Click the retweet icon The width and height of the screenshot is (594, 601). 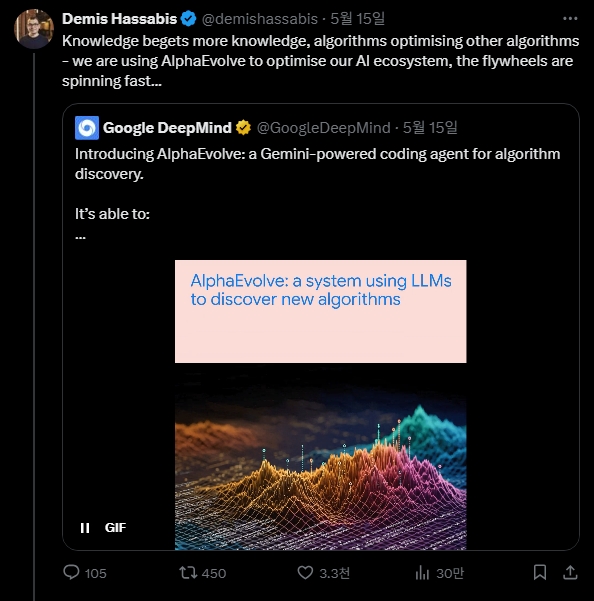[x=188, y=573]
